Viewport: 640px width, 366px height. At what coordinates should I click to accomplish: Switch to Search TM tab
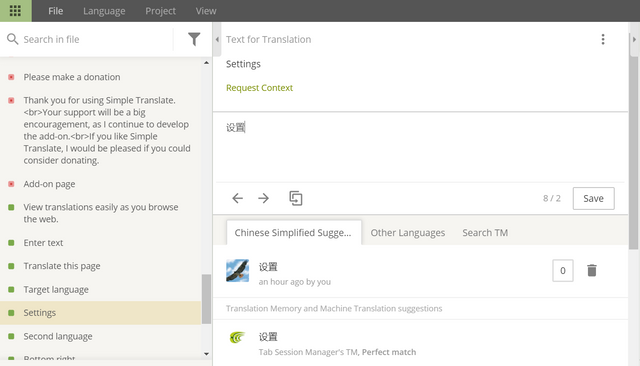pyautogui.click(x=485, y=233)
